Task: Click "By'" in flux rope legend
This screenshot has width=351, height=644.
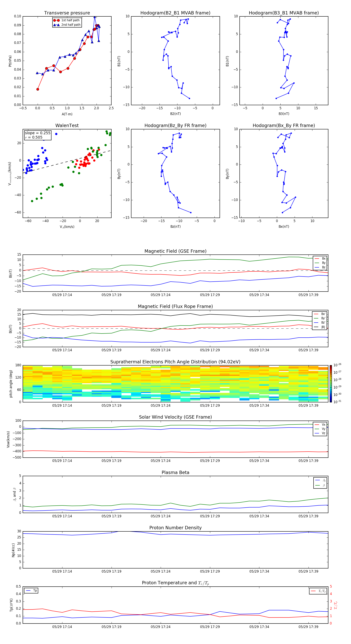Action: pos(320,318)
